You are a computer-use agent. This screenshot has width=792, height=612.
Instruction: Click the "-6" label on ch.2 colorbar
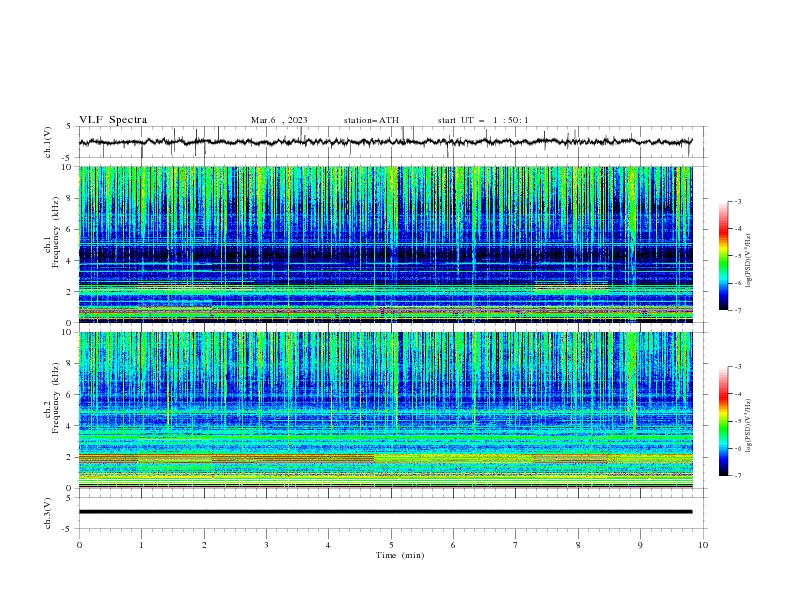737,448
